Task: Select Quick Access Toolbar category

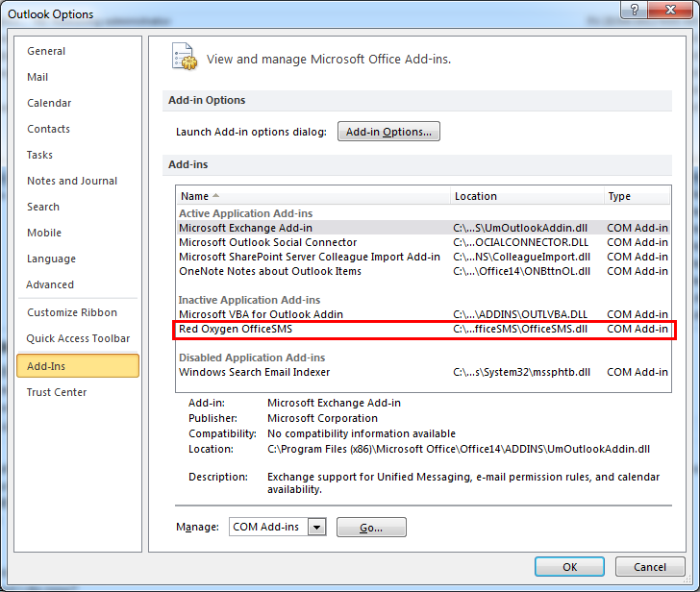Action: [x=78, y=338]
